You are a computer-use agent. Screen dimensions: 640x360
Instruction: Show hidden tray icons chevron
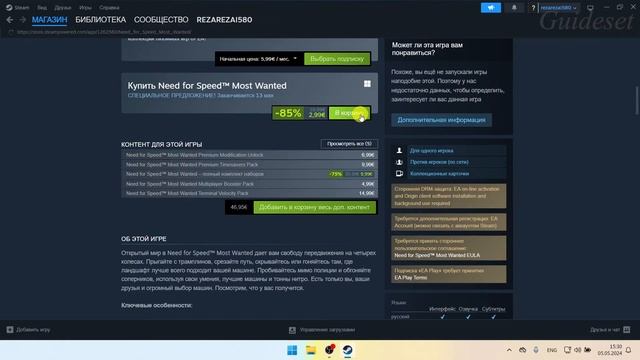click(509, 350)
